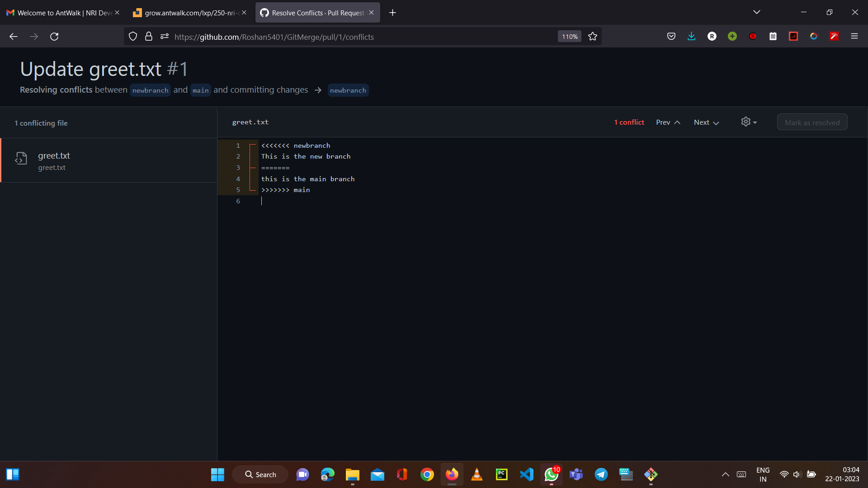
Task: Click Mark as resolved button
Action: click(x=812, y=122)
